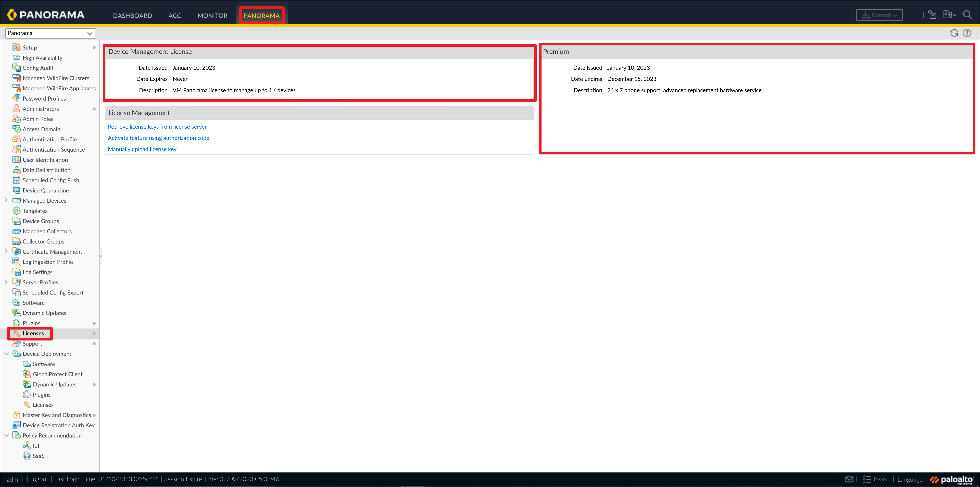Collapse Policy Recommendation node

point(6,435)
